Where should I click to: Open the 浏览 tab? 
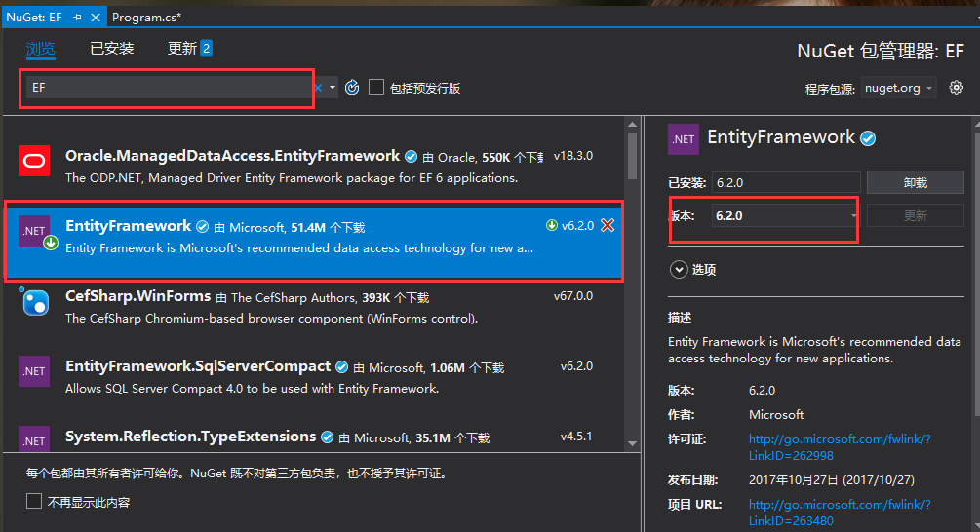tap(41, 48)
